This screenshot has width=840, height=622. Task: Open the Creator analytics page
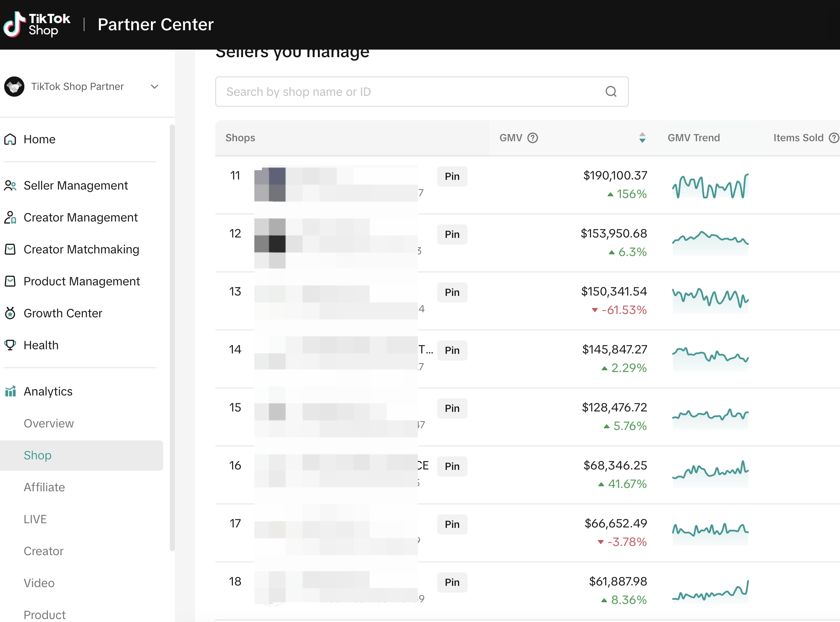(x=43, y=551)
